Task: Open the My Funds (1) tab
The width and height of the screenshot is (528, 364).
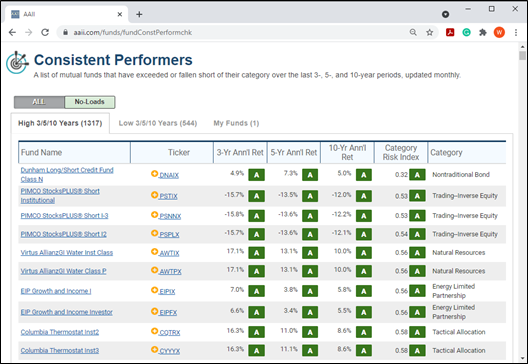Action: (x=236, y=123)
